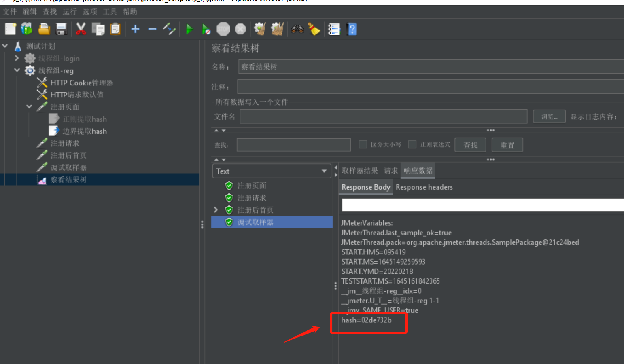This screenshot has width=624, height=364.
Task: Select the 注册请求 sampler in tree
Action: (64, 143)
